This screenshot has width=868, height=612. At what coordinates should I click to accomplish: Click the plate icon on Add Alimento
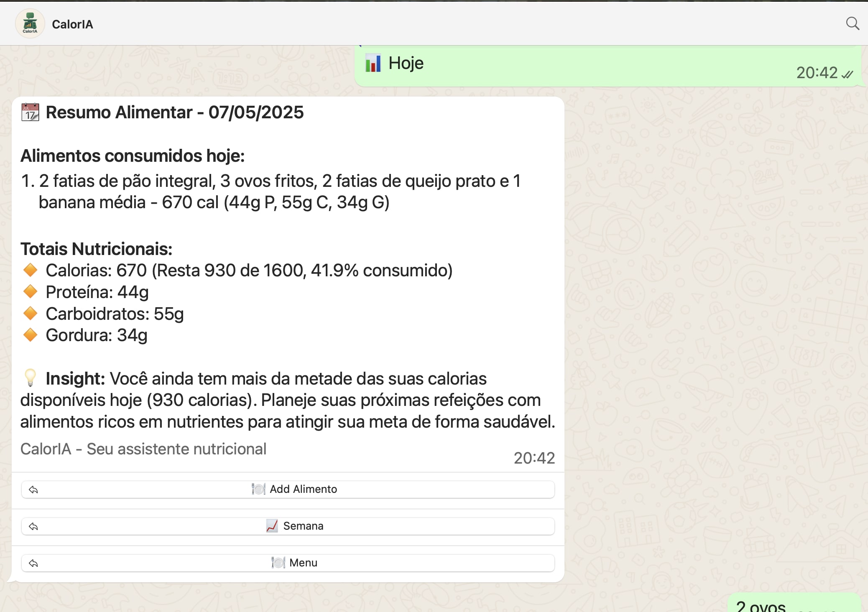pos(258,489)
